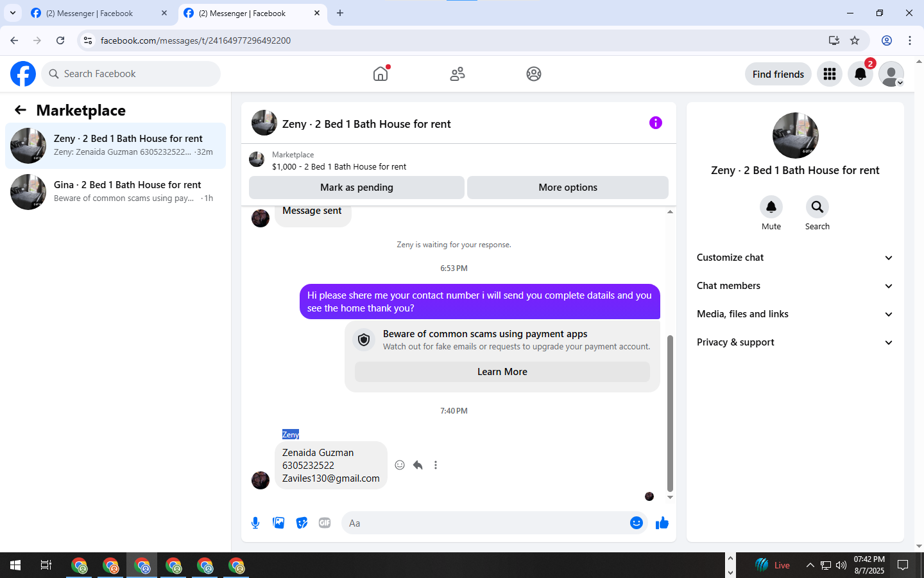Screen dimensions: 924x578
Task: Open the Groups icon in top navigation
Action: point(534,74)
